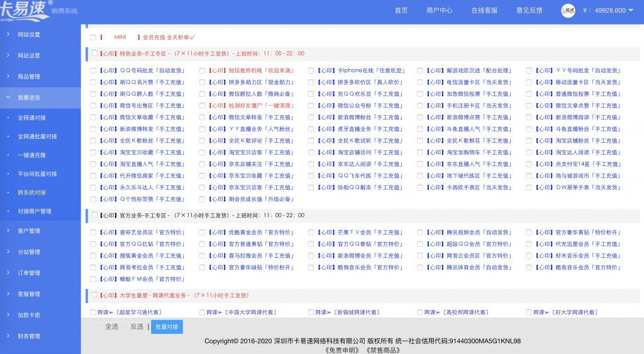Expand the balance dropdown showing 49928.600

(608, 11)
